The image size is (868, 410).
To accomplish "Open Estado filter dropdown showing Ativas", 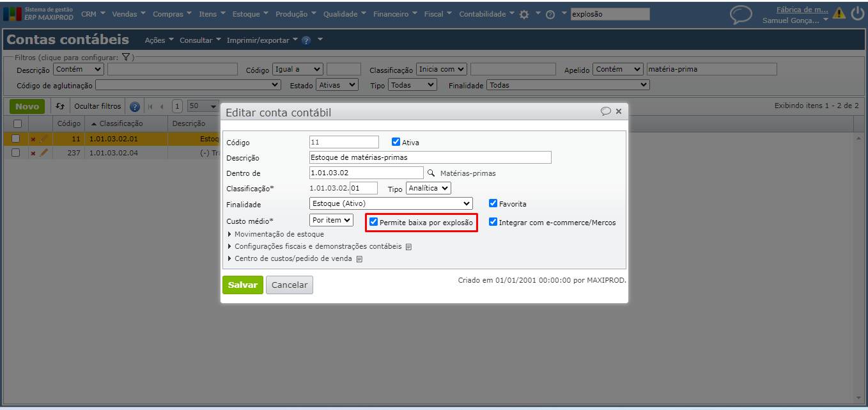I will 337,84.
